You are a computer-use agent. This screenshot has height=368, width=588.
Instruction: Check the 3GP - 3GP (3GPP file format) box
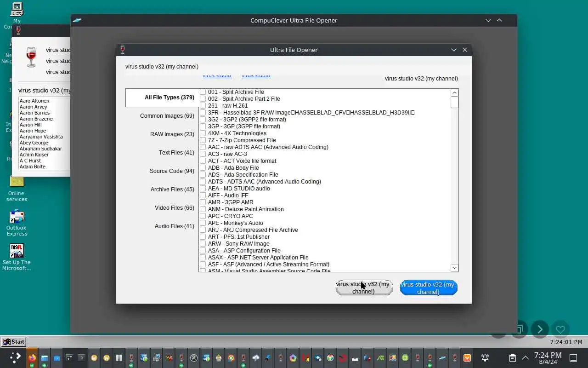click(x=203, y=126)
